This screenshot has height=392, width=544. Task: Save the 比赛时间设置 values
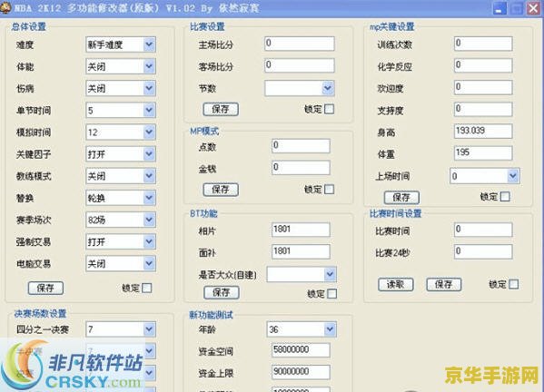pyautogui.click(x=444, y=285)
